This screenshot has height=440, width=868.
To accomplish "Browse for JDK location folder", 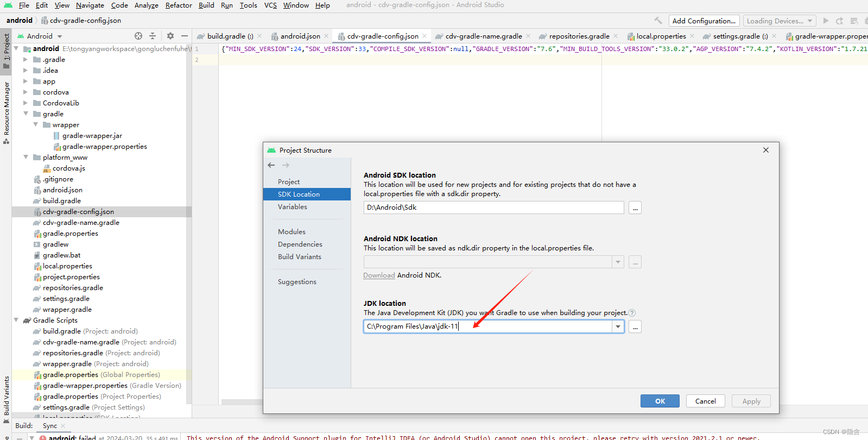I will 635,326.
